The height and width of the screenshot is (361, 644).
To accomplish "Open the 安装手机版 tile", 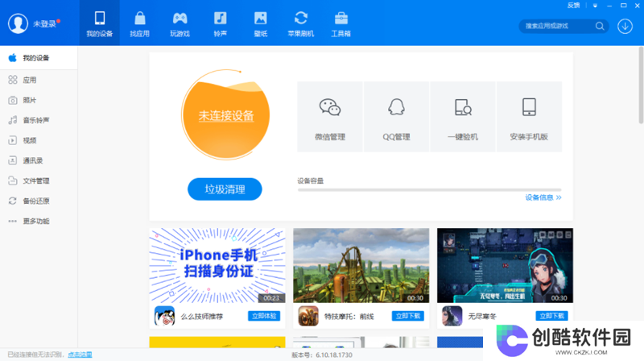I will tap(529, 117).
